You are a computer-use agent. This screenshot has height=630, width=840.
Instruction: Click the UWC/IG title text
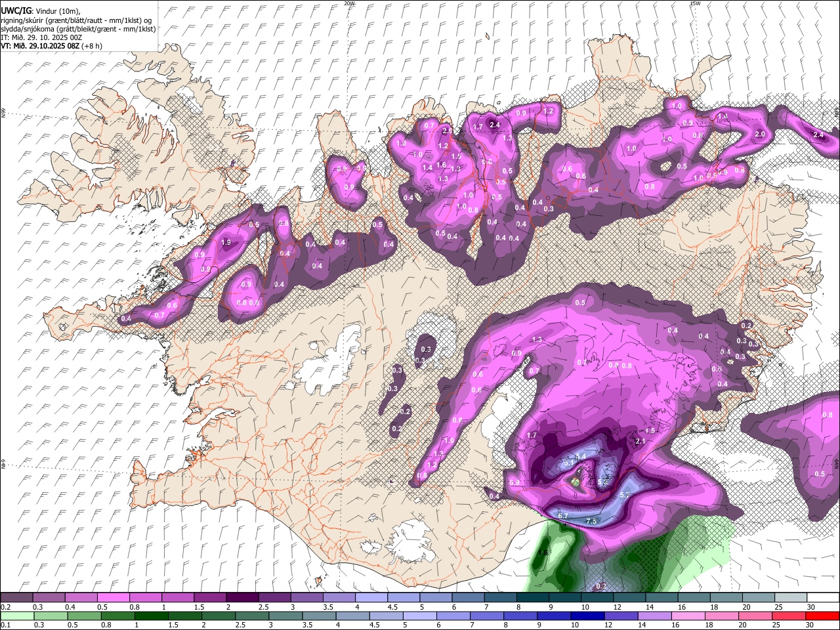(15, 11)
